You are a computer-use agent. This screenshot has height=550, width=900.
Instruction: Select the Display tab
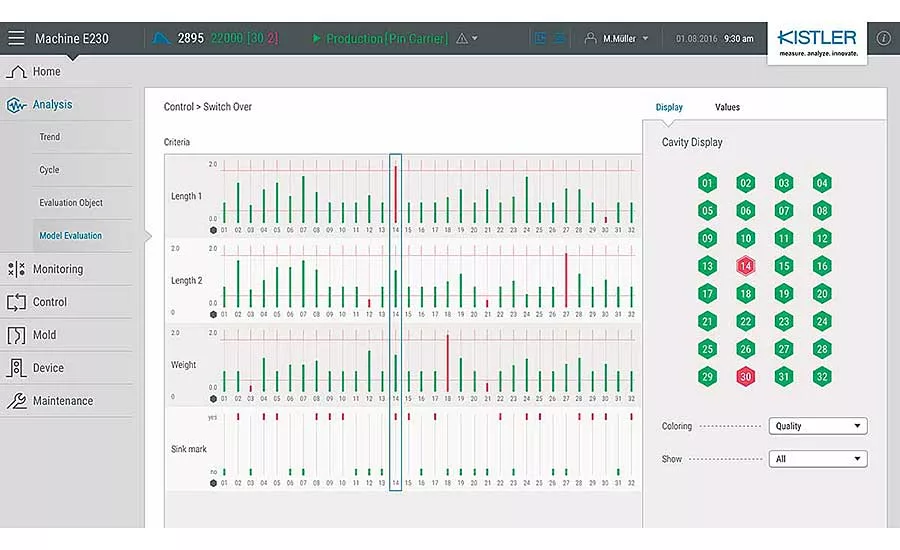tap(669, 107)
